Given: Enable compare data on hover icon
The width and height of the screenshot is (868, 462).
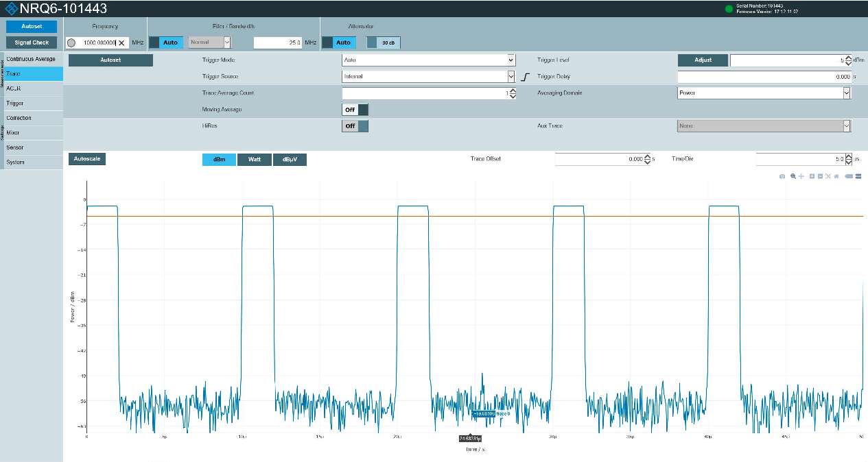Looking at the screenshot, I should [858, 176].
